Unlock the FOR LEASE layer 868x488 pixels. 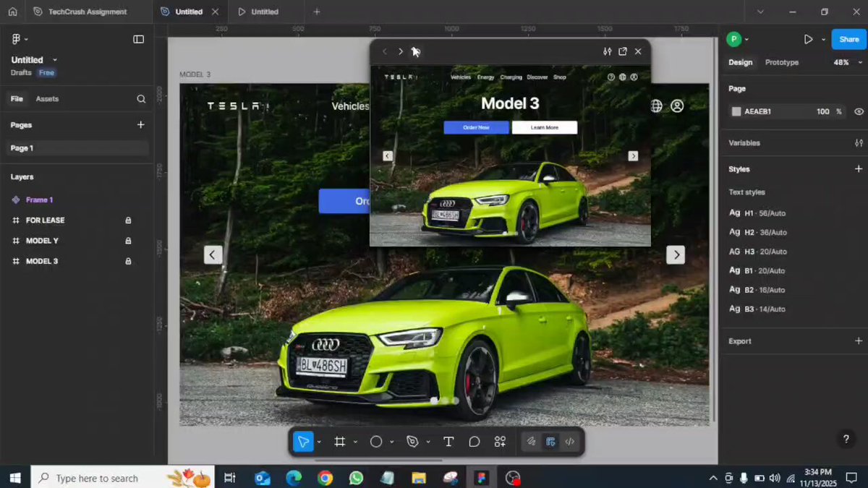(x=128, y=221)
